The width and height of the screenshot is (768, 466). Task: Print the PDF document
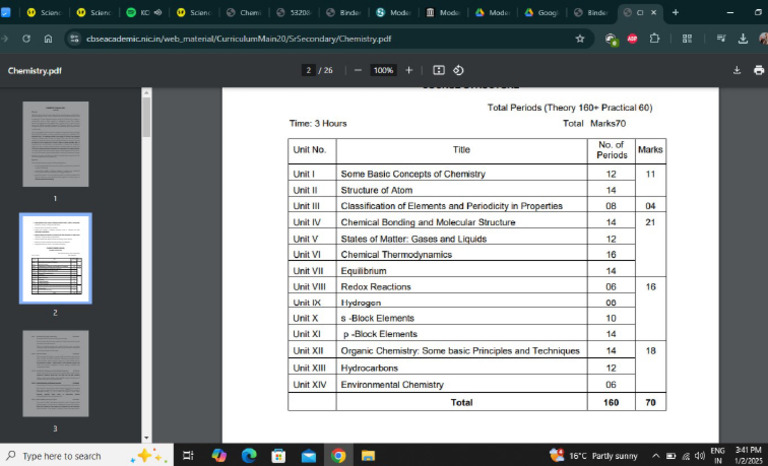click(758, 71)
